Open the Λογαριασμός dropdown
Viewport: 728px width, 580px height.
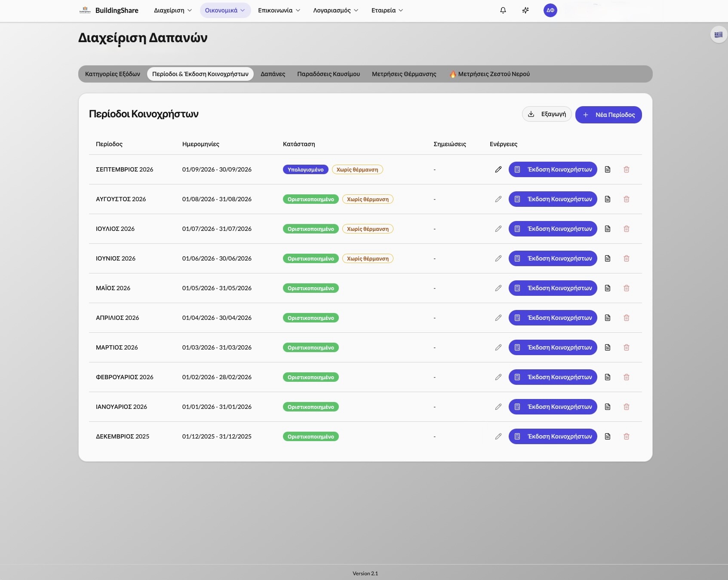click(x=335, y=10)
